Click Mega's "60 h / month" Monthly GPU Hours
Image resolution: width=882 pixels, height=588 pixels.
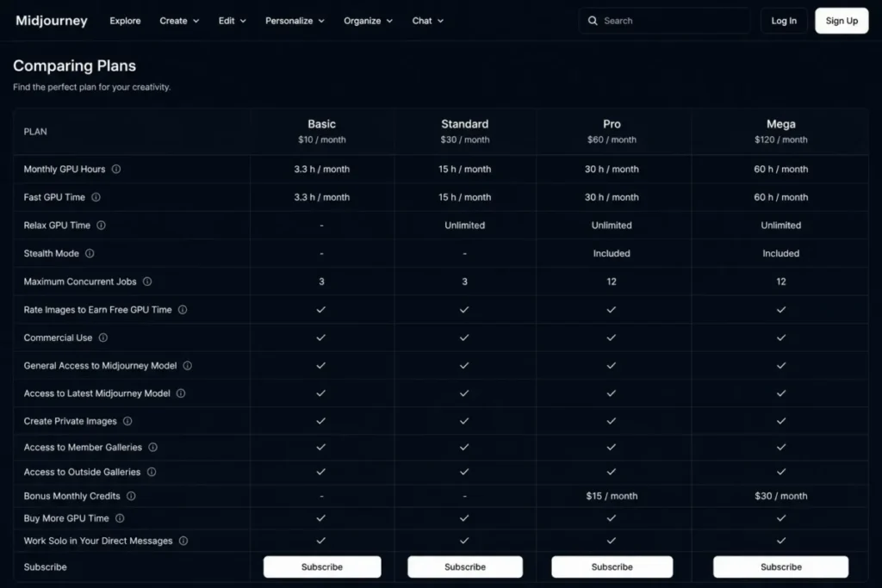780,170
